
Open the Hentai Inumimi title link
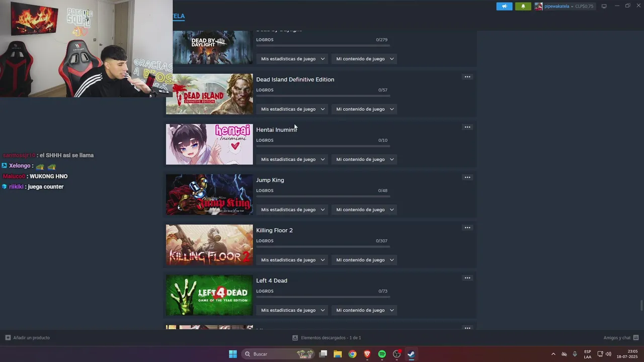[x=276, y=130]
